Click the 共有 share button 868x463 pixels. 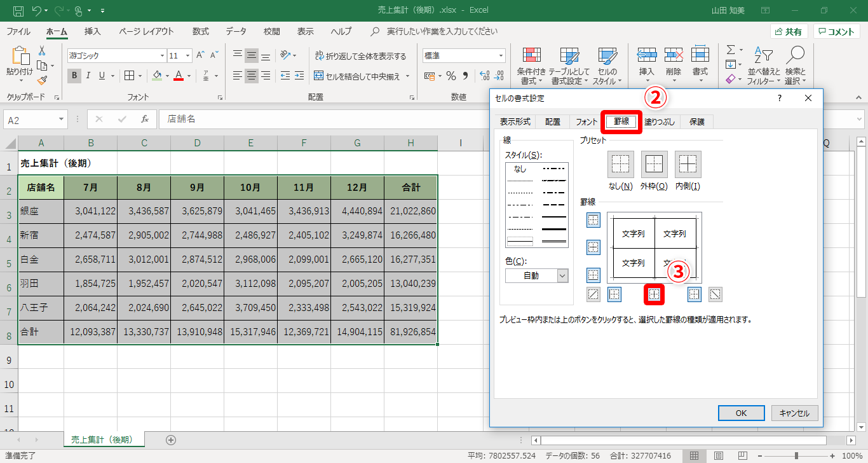coord(789,31)
